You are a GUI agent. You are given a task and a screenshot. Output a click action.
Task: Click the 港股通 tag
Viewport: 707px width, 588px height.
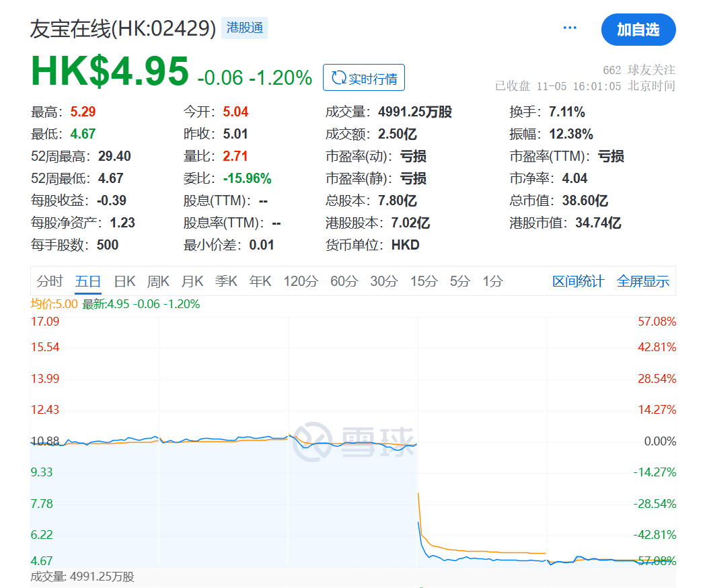coord(245,28)
